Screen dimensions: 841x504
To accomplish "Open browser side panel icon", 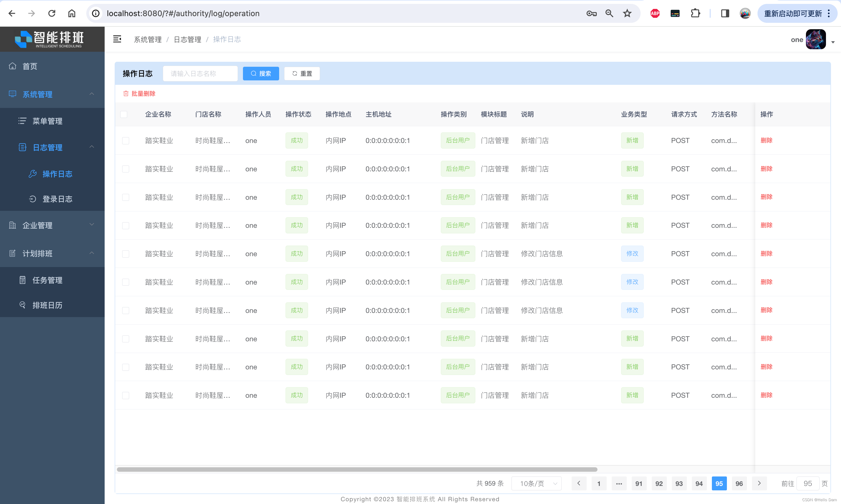I will point(725,14).
